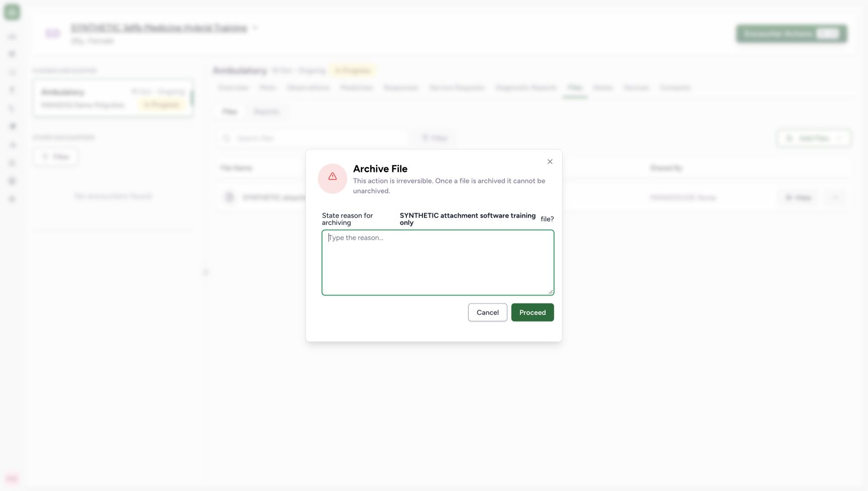Screen dimensions: 868x491
Task: Click the Search files field behind dialog
Action: point(313,138)
